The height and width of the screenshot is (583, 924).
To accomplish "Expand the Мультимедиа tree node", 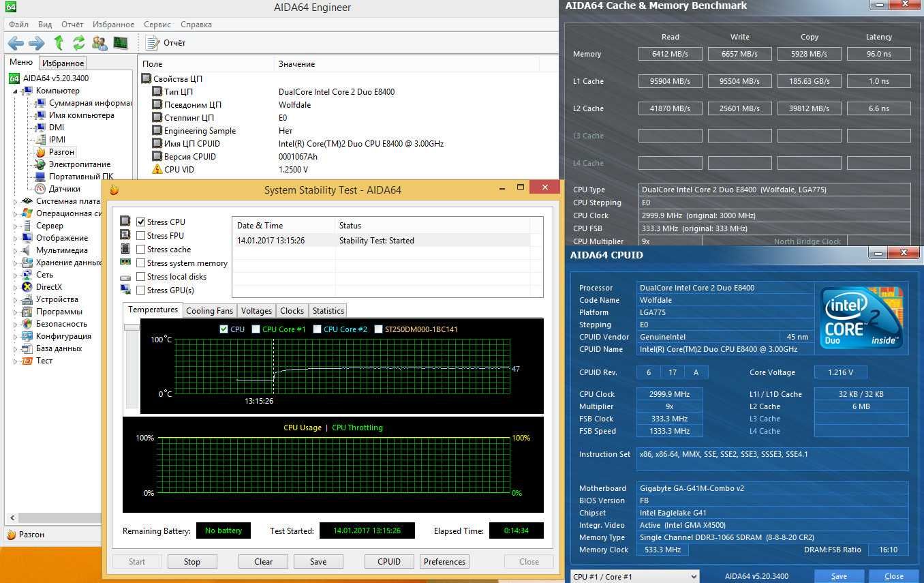I will click(16, 250).
